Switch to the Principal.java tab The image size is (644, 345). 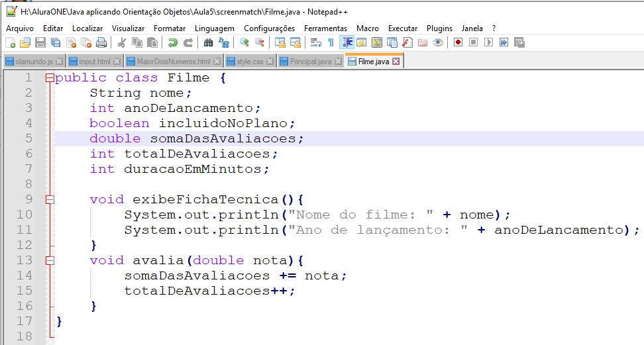coord(311,61)
